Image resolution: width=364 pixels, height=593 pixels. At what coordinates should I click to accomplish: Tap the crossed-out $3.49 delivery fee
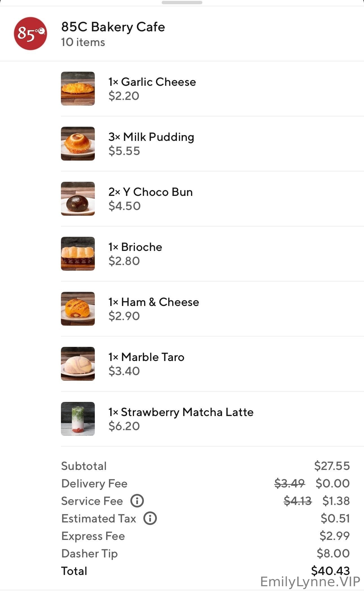point(290,483)
